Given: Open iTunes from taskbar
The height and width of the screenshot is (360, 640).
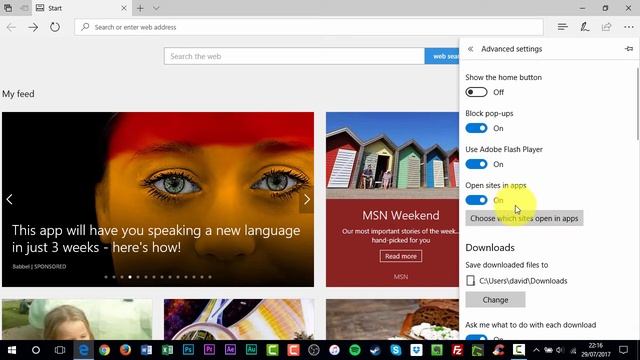Looking at the screenshot, I should click(x=334, y=350).
